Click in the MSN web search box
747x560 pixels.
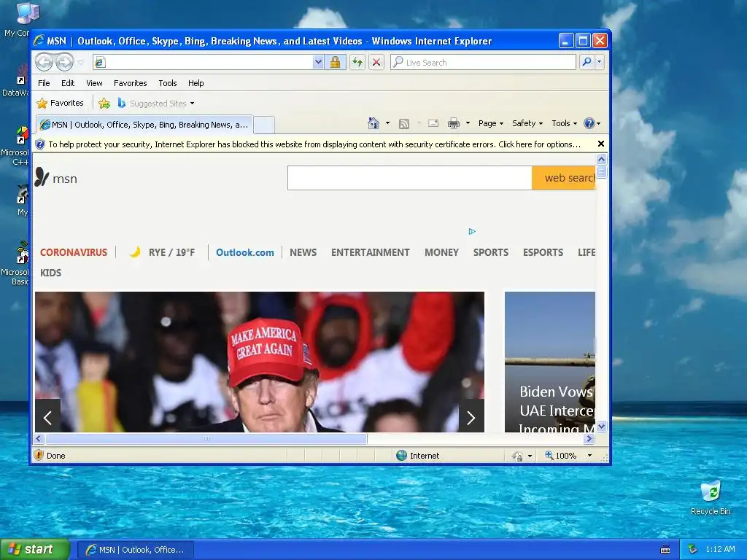[410, 178]
